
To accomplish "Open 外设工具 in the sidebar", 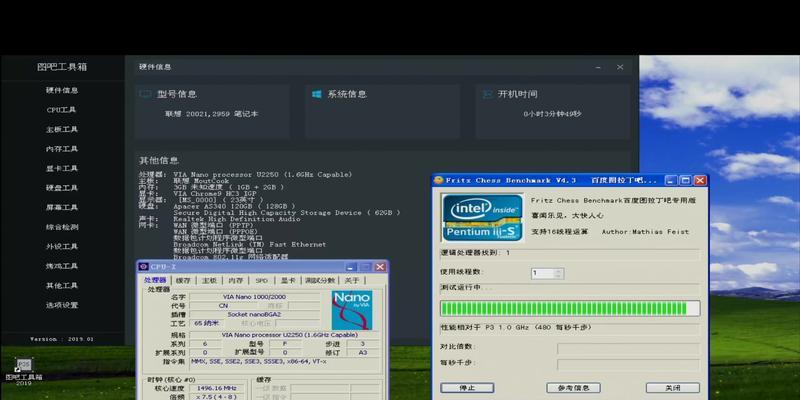I will [62, 246].
